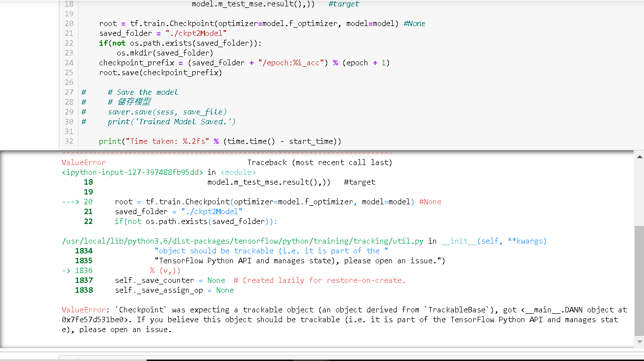Click the "./ckpt2Model" string literal
The width and height of the screenshot is (644, 361).
(x=196, y=33)
